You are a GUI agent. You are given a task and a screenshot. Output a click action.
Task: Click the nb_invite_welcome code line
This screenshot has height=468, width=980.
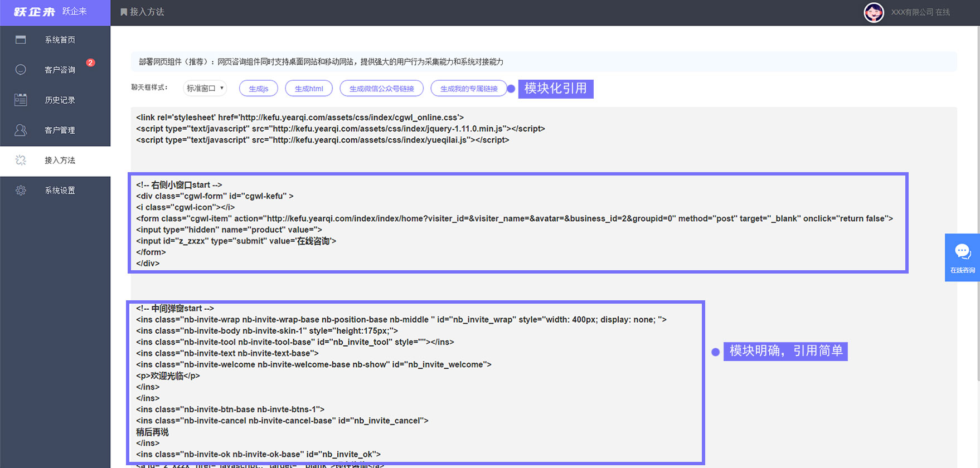[314, 364]
